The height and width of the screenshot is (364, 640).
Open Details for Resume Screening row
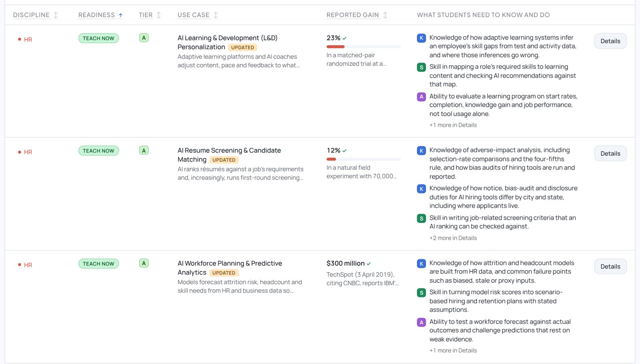click(x=610, y=153)
